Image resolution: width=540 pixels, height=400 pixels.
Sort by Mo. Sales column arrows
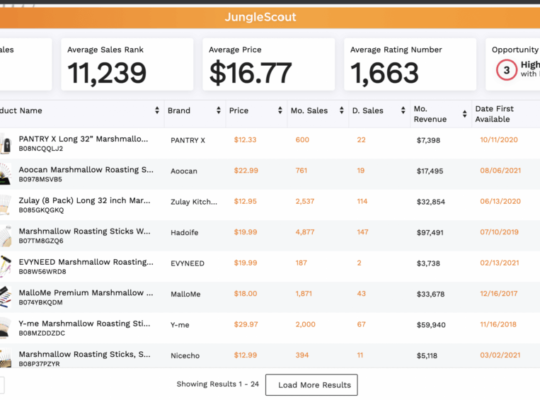tap(341, 110)
